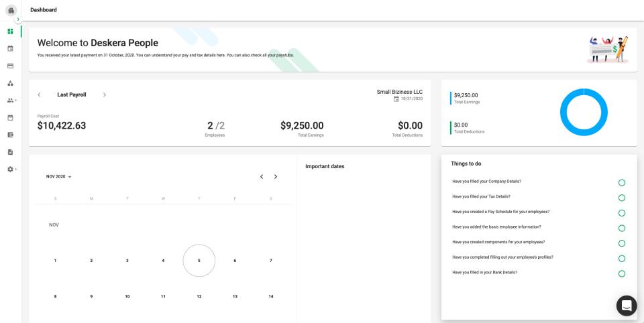Open the second calendar icon in sidebar

pos(10,117)
